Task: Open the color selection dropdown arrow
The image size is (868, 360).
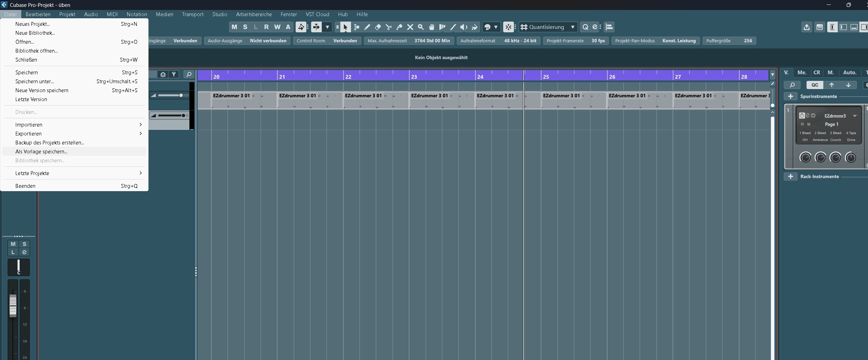Action: (496, 27)
